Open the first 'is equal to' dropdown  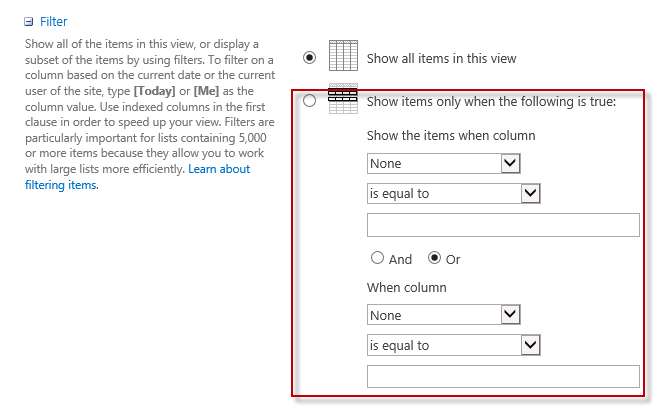[454, 194]
